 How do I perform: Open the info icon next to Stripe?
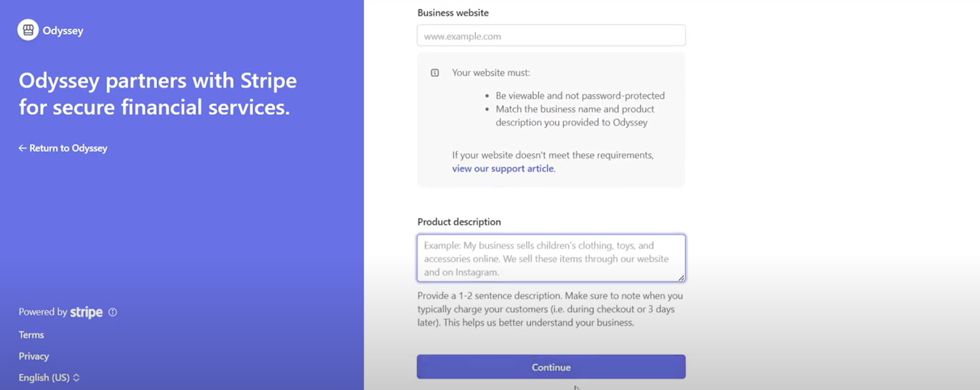coord(113,312)
